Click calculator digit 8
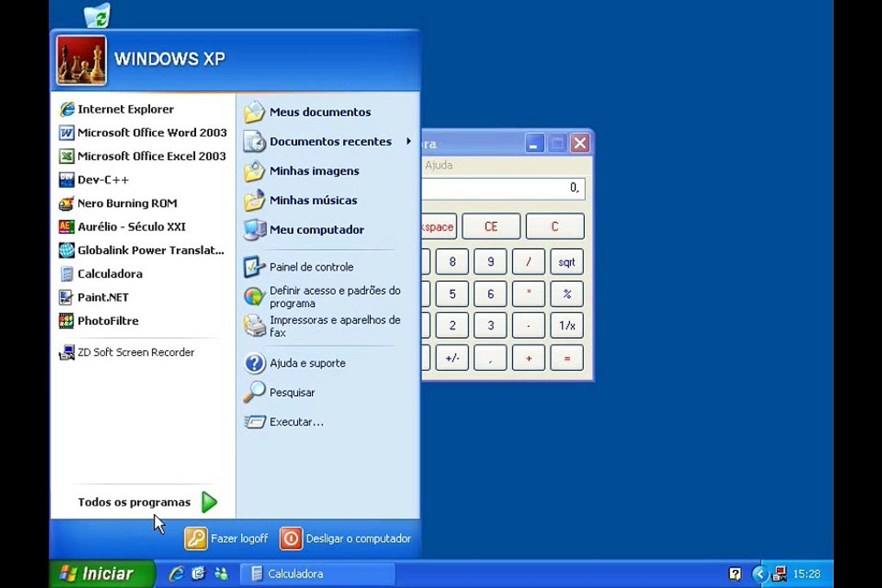Image resolution: width=882 pixels, height=588 pixels. click(452, 262)
